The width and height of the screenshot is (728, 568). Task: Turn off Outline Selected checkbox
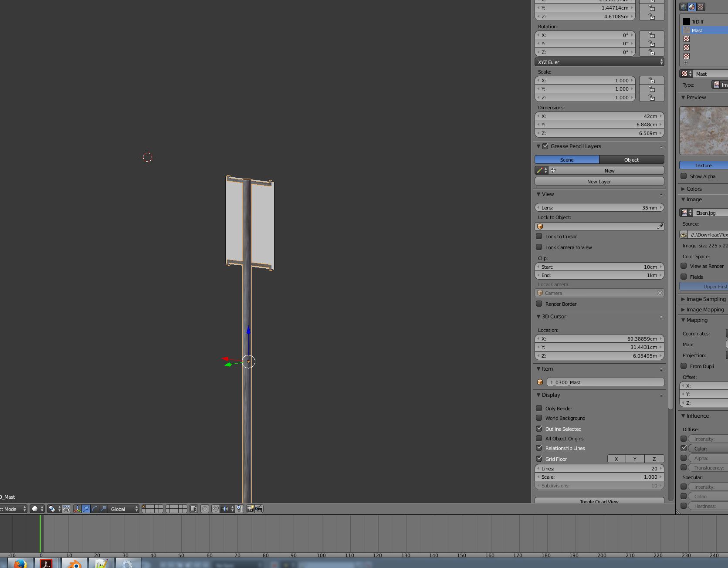click(539, 429)
